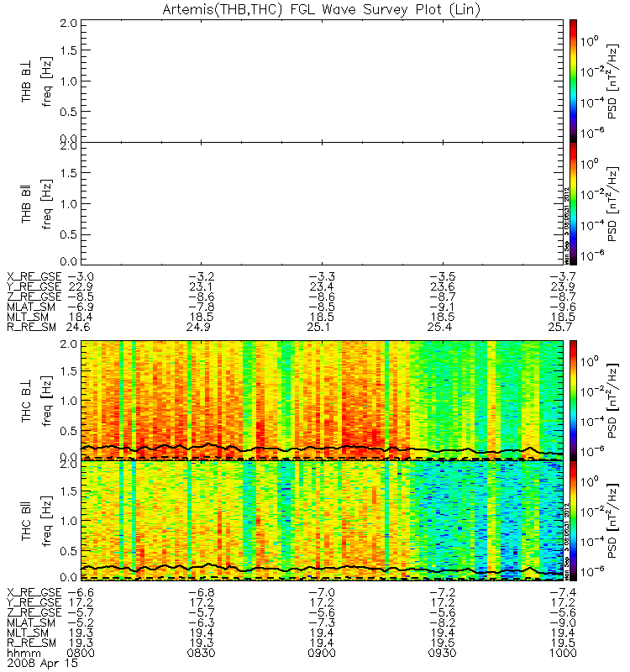Click the Y_RE_GSE value '22.9' for THB

tap(81, 286)
